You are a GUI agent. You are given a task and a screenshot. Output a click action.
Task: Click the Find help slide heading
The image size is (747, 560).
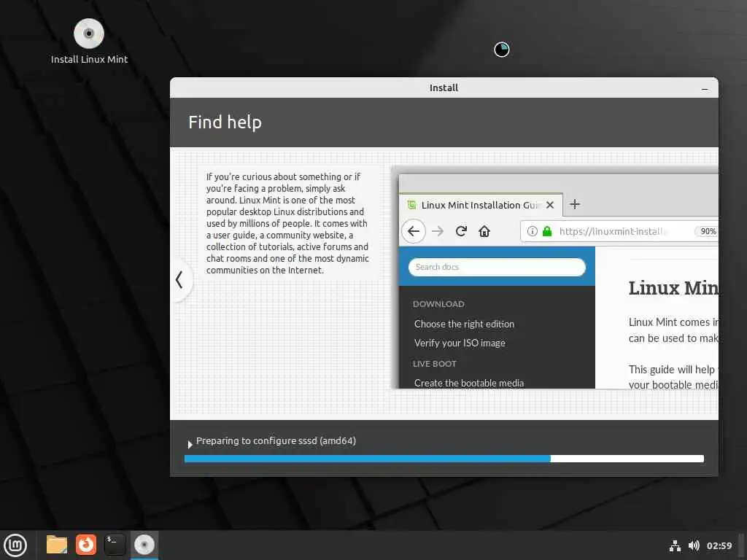tap(225, 122)
